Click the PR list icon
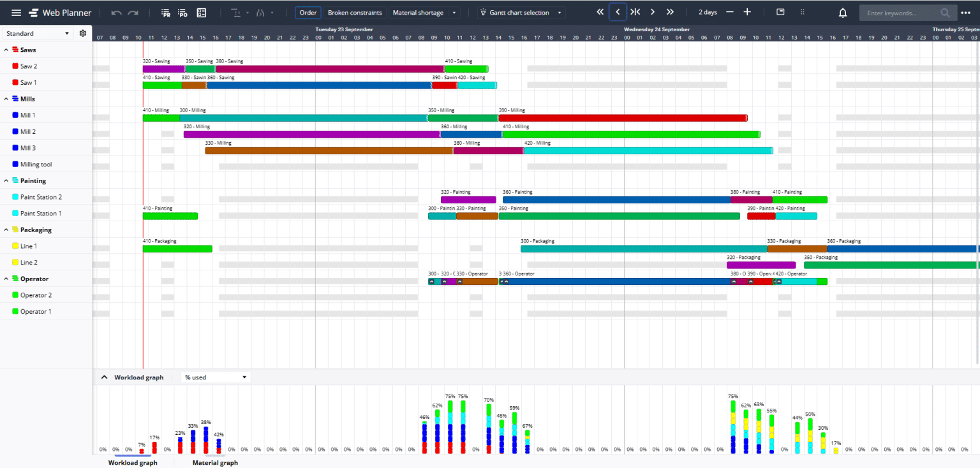This screenshot has height=468, width=980. pyautogui.click(x=166, y=13)
